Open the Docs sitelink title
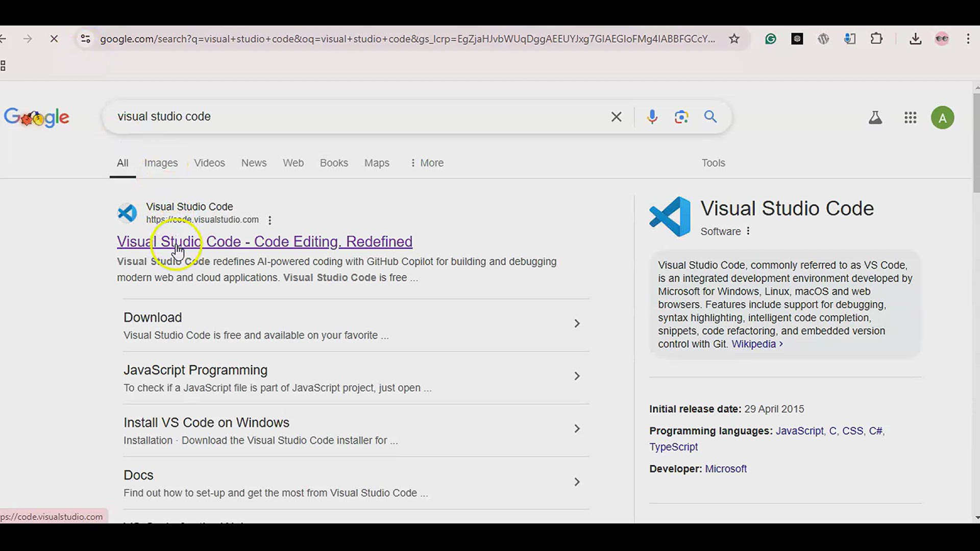 (x=138, y=475)
